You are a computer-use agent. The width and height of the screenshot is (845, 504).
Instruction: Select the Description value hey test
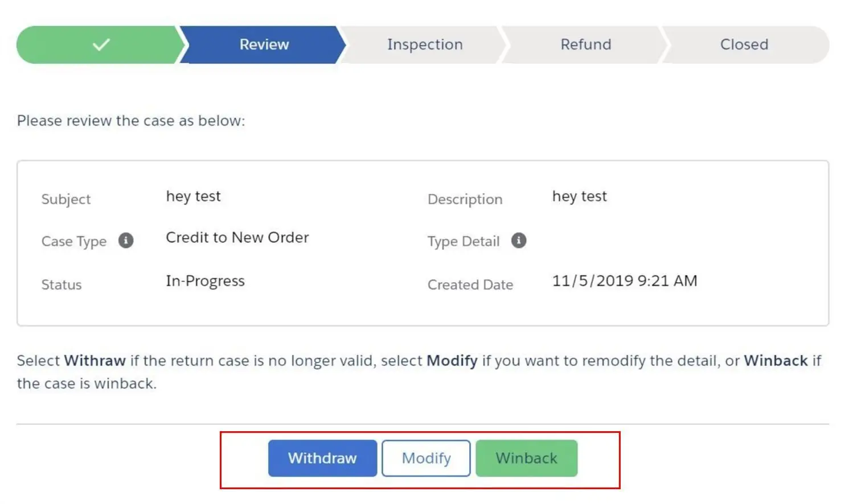[580, 197]
